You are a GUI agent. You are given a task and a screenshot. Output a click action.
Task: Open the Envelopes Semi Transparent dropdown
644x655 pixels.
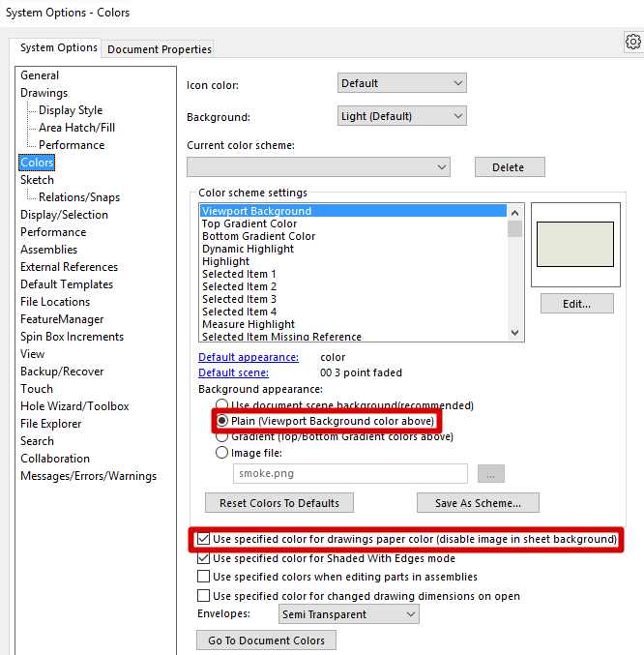[348, 614]
